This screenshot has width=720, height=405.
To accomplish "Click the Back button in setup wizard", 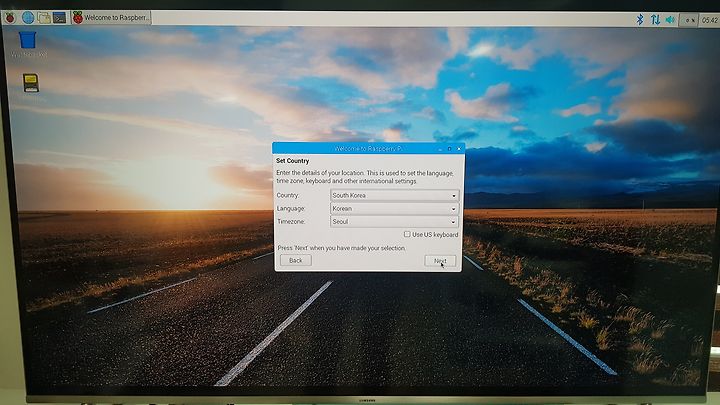I will 296,260.
